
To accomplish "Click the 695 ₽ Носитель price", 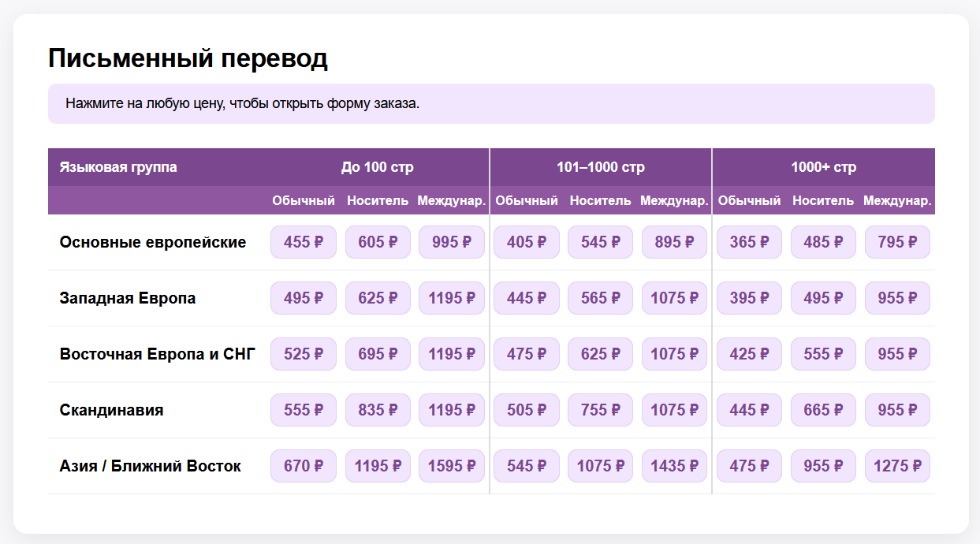I will pos(378,354).
